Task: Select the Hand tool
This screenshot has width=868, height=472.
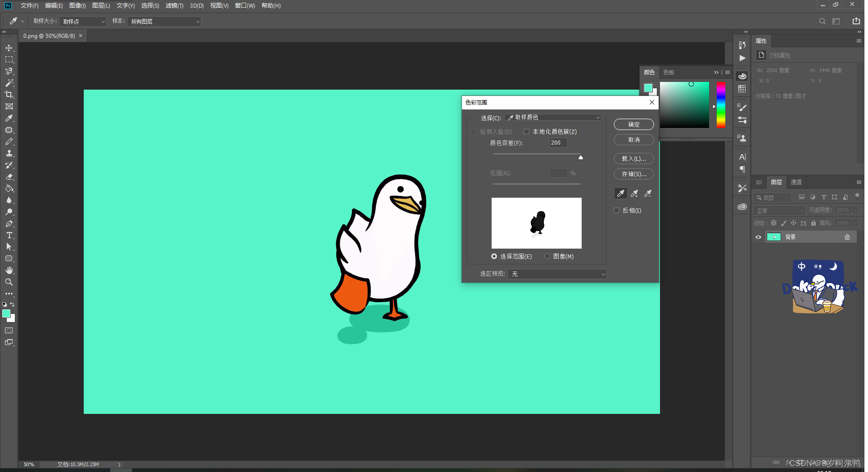Action: 9,270
